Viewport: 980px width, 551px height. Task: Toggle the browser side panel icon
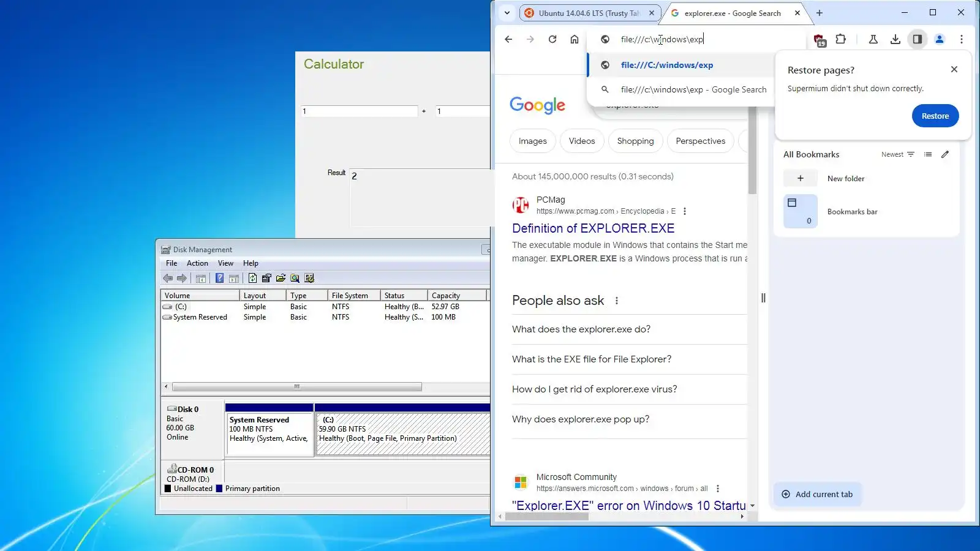918,39
